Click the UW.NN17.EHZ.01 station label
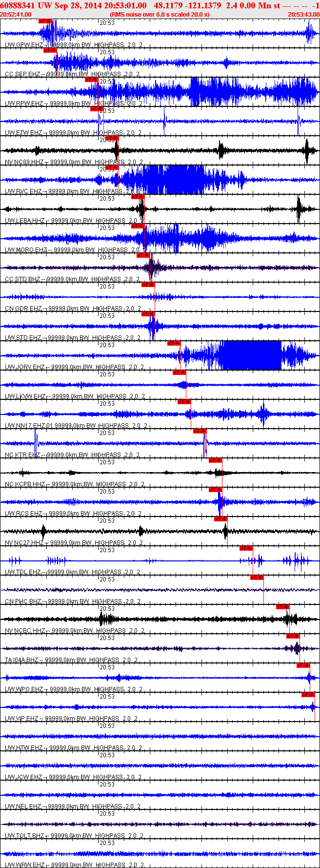 coord(29,425)
